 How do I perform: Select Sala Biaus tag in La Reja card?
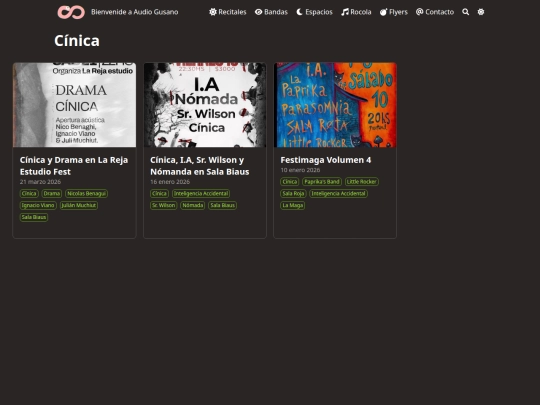pyautogui.click(x=34, y=217)
